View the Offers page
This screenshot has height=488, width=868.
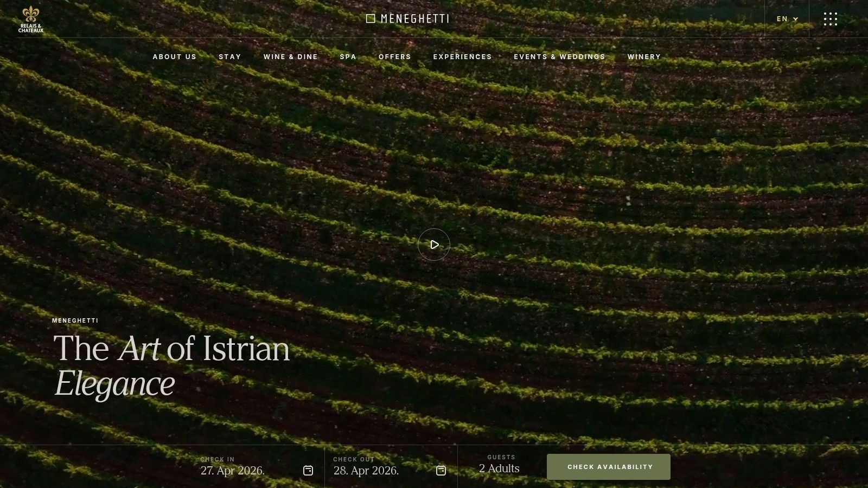[x=395, y=57]
